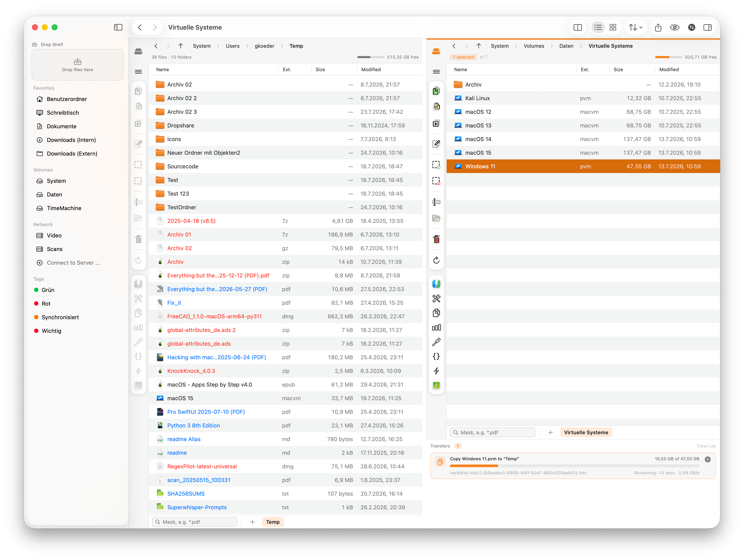This screenshot has height=560, width=744.
Task: Click the red Trash icon in the right pane
Action: pos(436,239)
